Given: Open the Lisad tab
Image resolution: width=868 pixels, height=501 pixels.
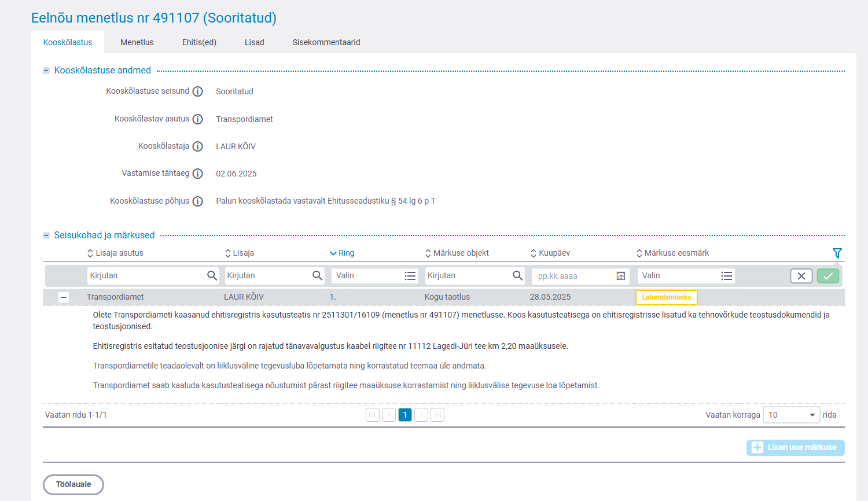Looking at the screenshot, I should (255, 42).
